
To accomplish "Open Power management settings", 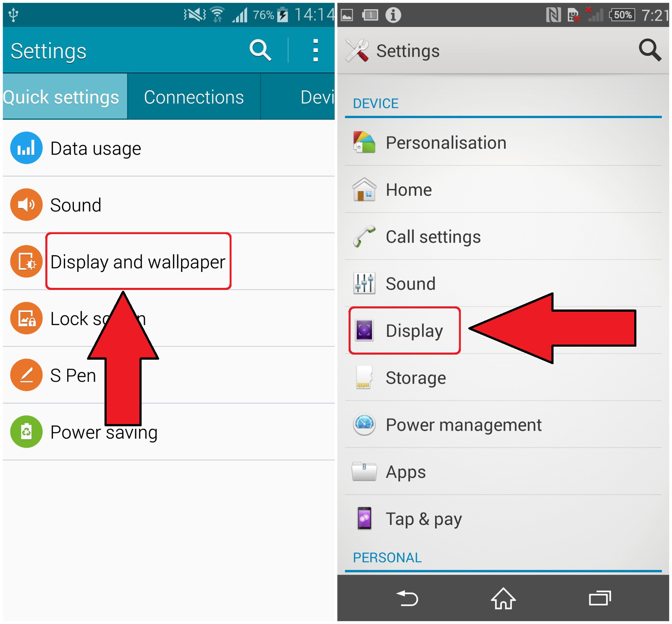I will tap(503, 424).
